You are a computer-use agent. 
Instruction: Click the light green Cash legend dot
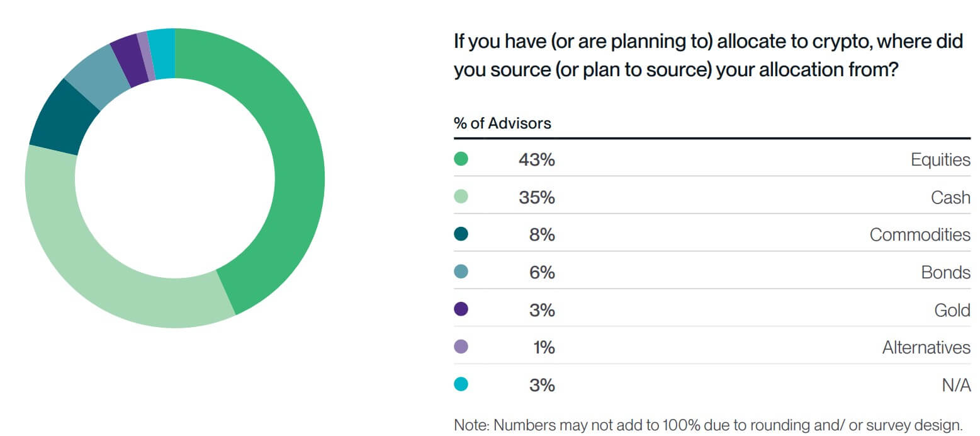coord(461,197)
